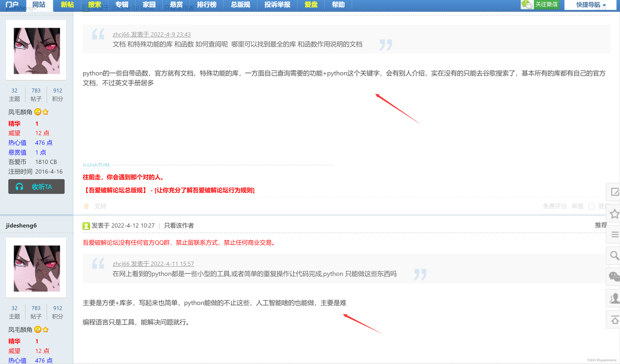
Task: Click the WeChat icon in side toolbar
Action: pyautogui.click(x=614, y=277)
